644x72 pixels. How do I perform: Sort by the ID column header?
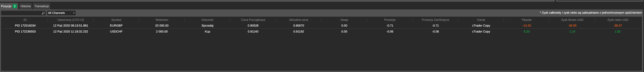(25, 20)
